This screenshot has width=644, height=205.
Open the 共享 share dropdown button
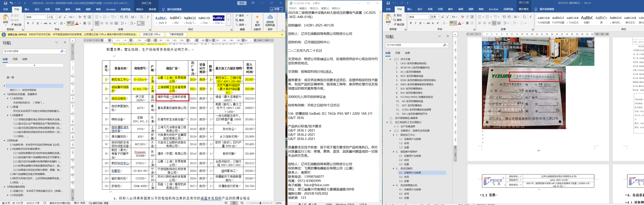[276, 9]
